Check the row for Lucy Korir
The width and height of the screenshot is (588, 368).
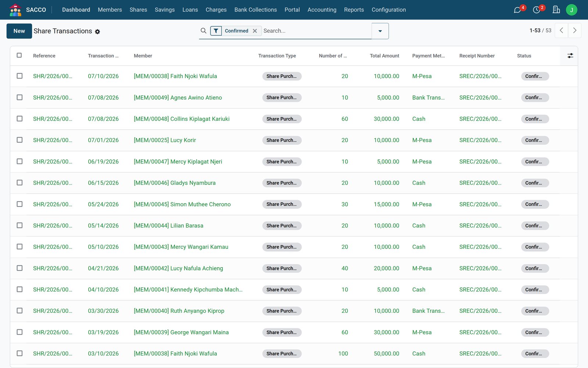point(19,140)
